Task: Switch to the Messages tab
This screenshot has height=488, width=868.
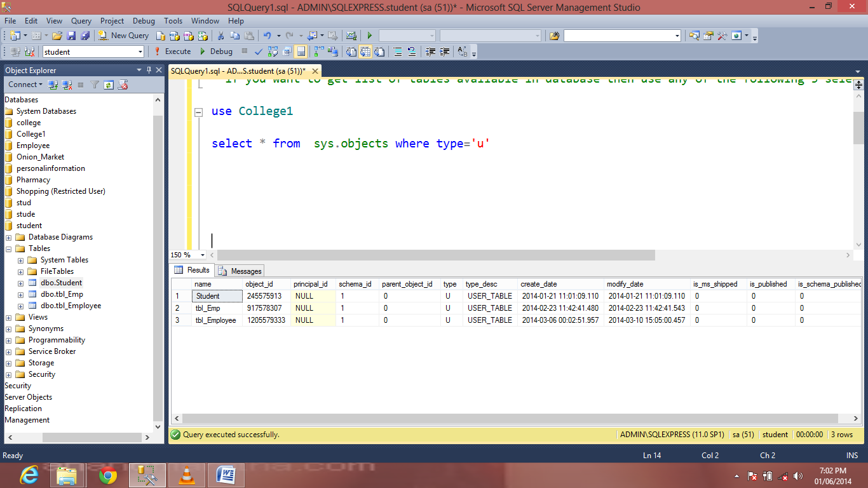Action: pos(241,271)
